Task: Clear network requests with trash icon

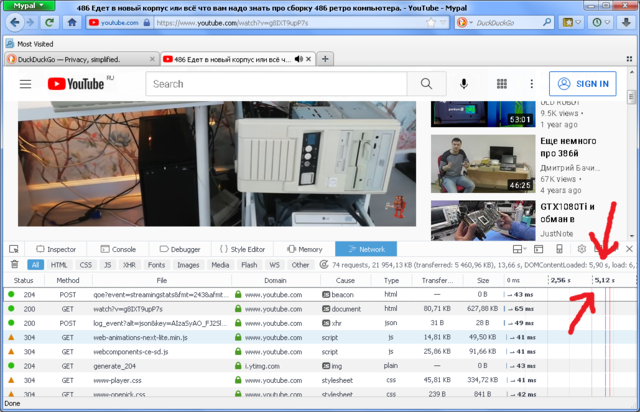Action: 14,265
